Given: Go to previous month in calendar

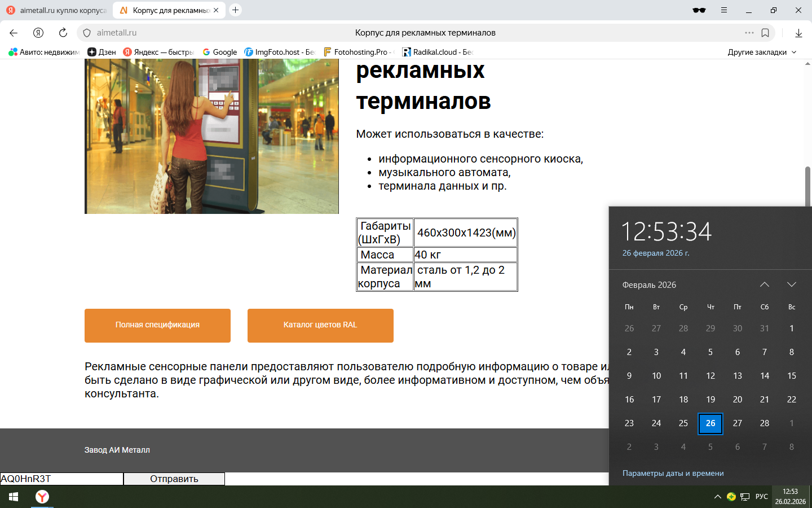Looking at the screenshot, I should pyautogui.click(x=764, y=284).
